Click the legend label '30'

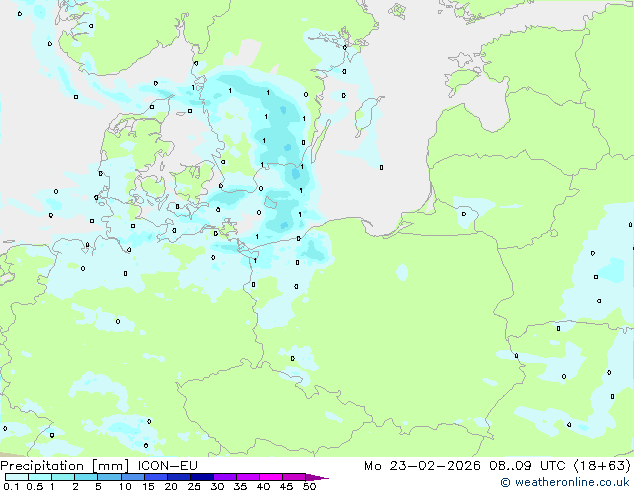(217, 486)
